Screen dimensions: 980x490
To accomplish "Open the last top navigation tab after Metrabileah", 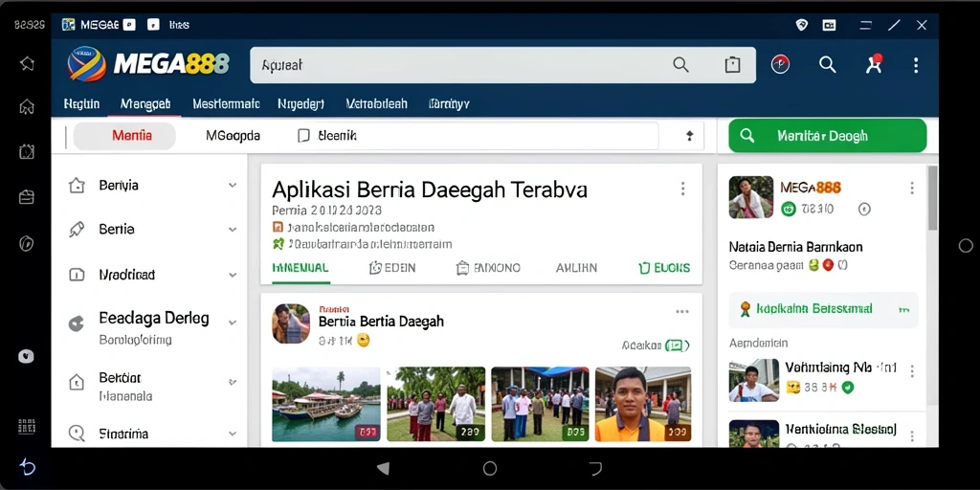I will point(448,103).
